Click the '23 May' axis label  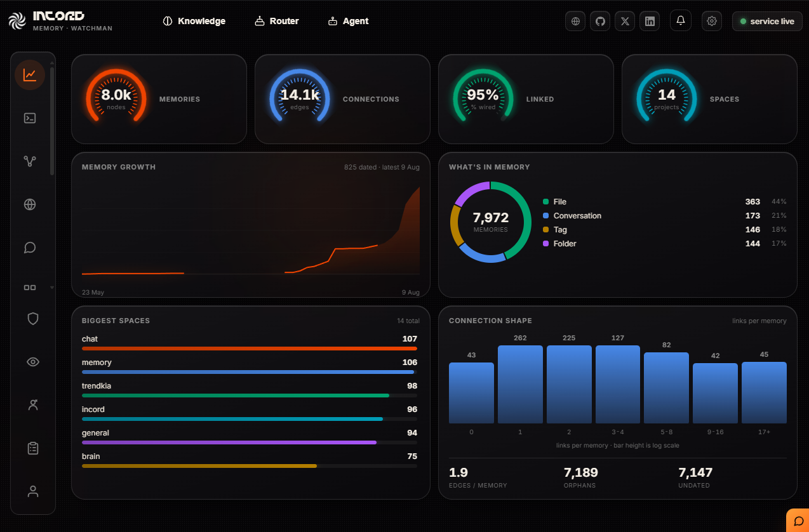pos(93,293)
